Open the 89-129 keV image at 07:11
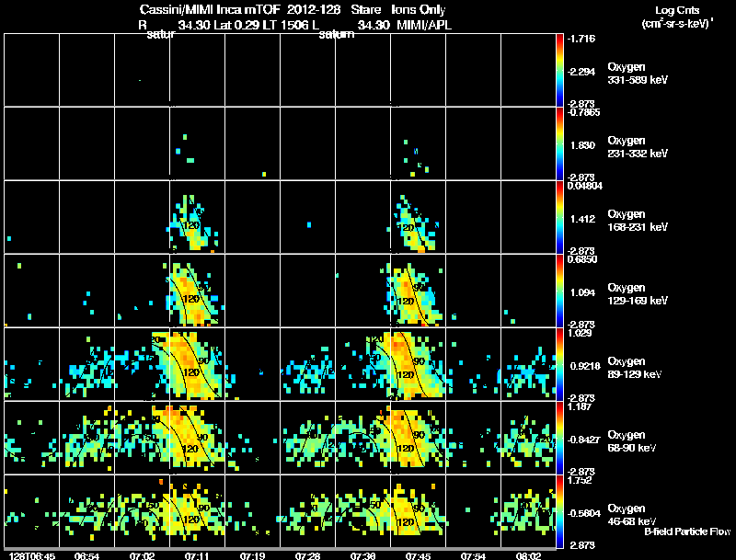The height and width of the screenshot is (560, 736). [197, 364]
